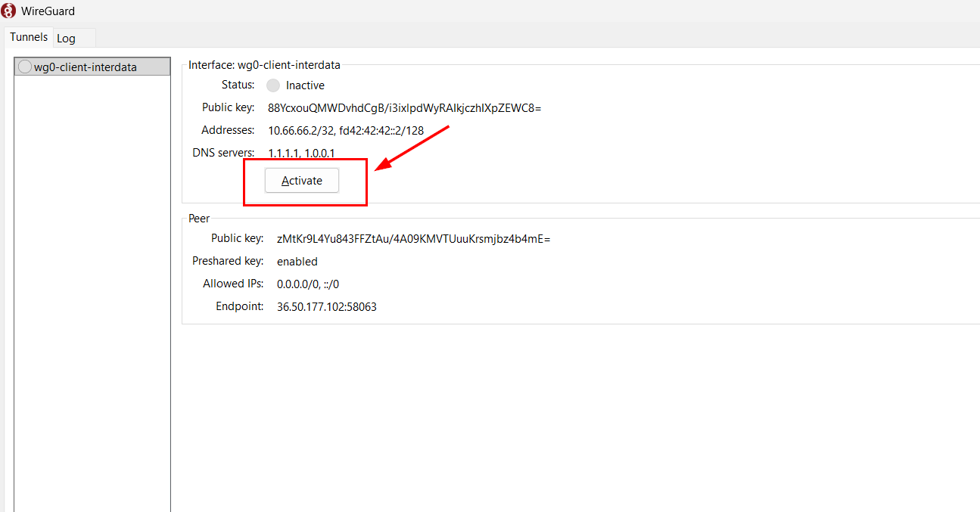Click the peer public key zMtKr9L4… value
The width and height of the screenshot is (980, 512).
413,239
